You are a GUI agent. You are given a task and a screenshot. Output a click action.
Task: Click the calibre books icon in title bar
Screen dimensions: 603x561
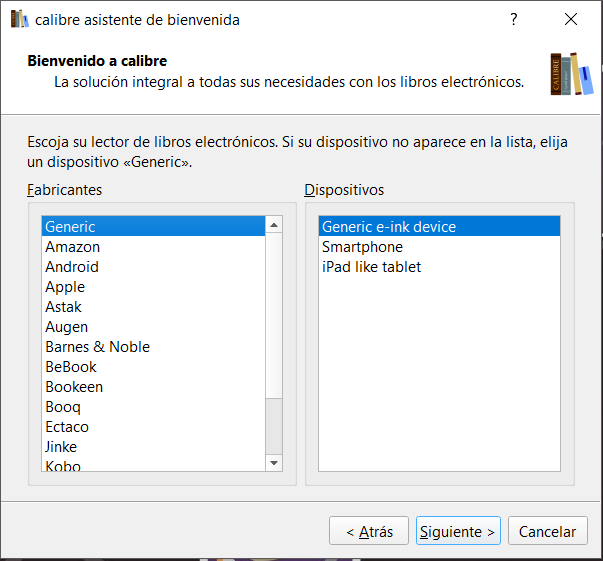coord(19,19)
